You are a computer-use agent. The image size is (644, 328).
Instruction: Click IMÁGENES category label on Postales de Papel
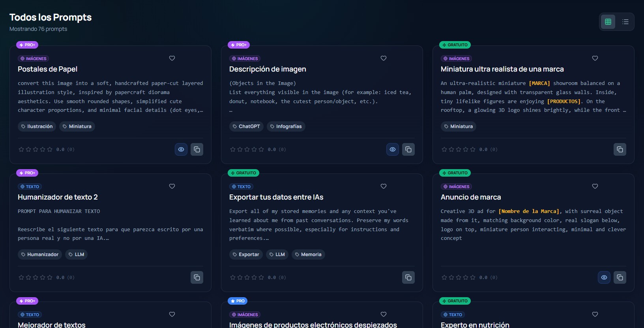pos(33,58)
